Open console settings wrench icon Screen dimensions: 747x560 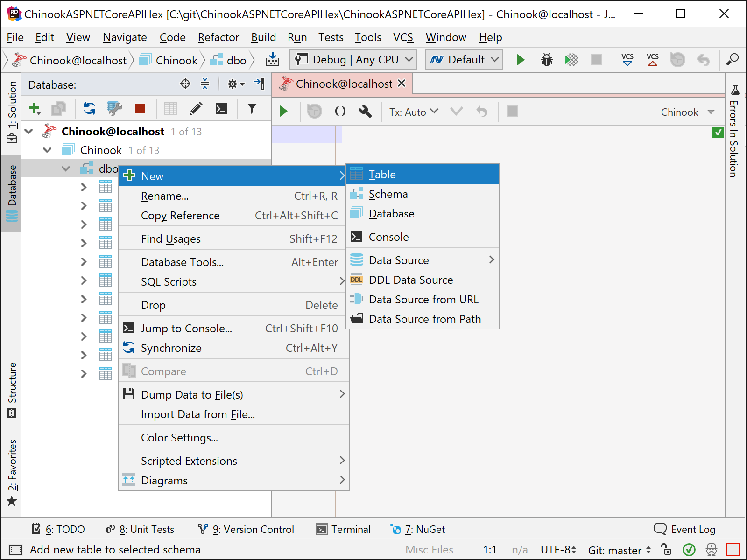coord(366,112)
